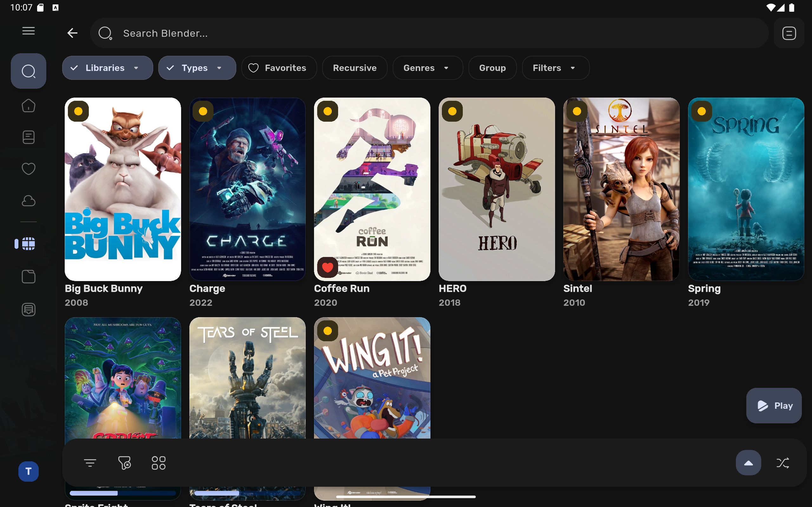Click the scroll-to-top arrow button
Screen dimensions: 812x507
748,463
